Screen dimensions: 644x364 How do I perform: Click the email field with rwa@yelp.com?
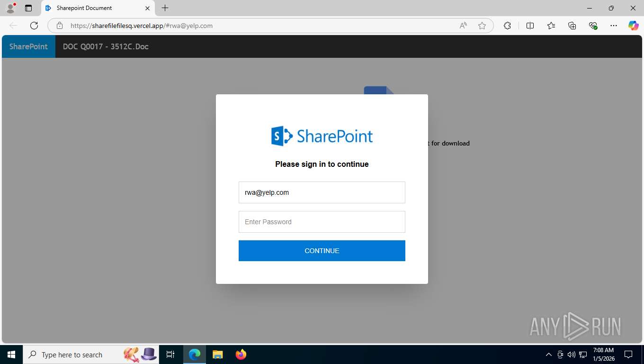(322, 192)
